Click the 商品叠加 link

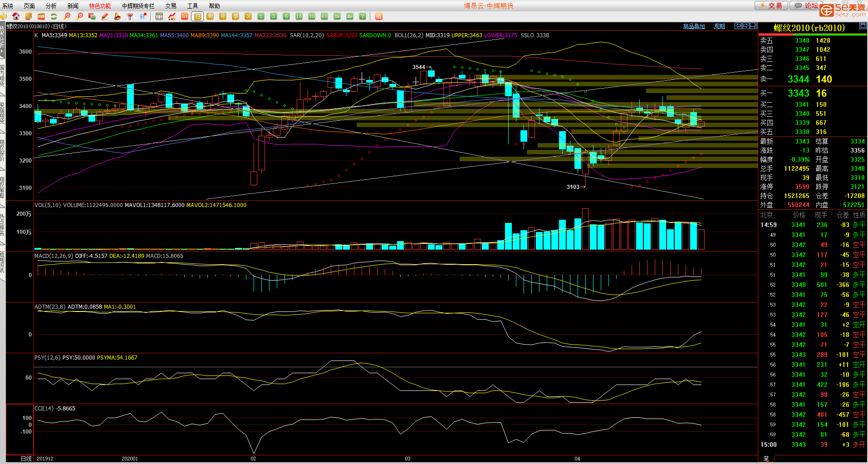tap(694, 26)
